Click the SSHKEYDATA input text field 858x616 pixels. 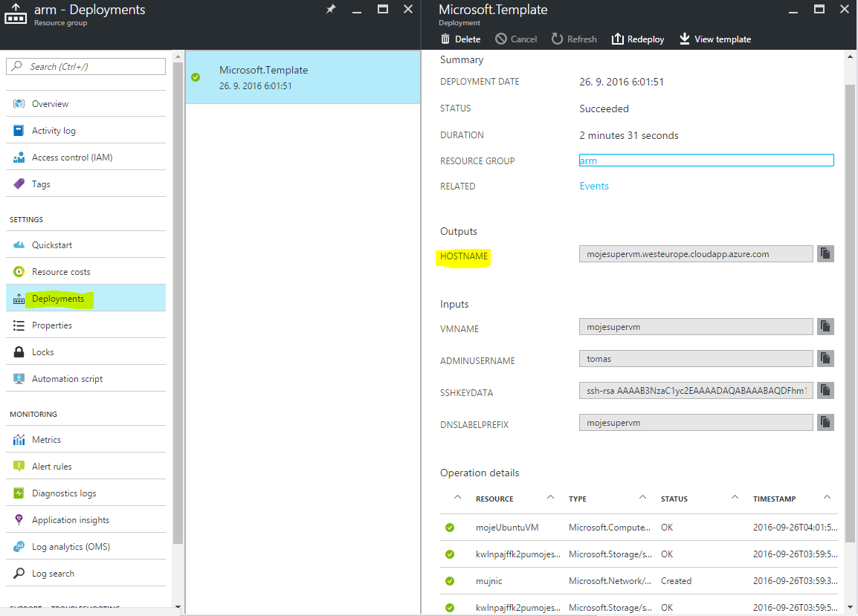pos(696,391)
